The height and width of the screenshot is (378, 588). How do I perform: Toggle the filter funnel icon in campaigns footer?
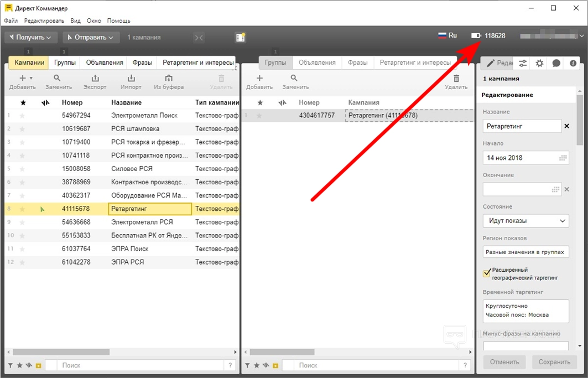coord(11,365)
